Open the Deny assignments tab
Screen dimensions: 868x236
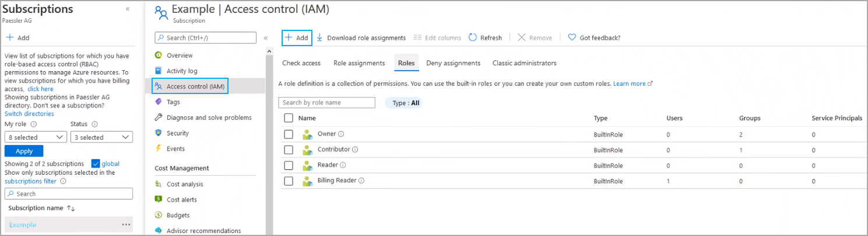pyautogui.click(x=453, y=63)
